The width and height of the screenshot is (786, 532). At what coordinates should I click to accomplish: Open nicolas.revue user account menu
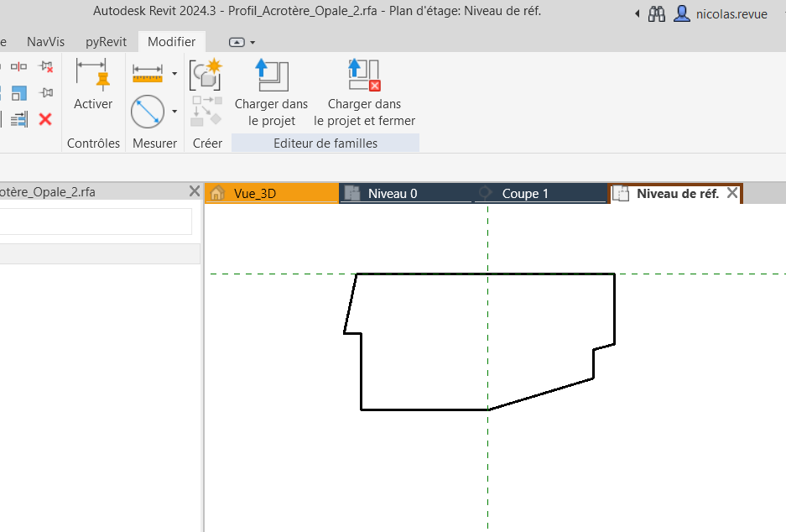point(720,13)
